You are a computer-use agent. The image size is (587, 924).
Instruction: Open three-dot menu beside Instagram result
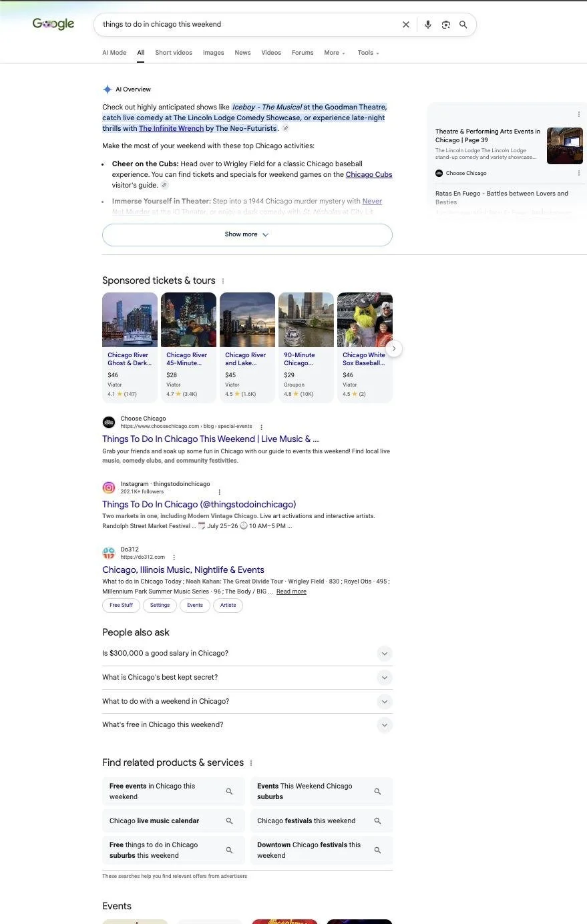219,492
